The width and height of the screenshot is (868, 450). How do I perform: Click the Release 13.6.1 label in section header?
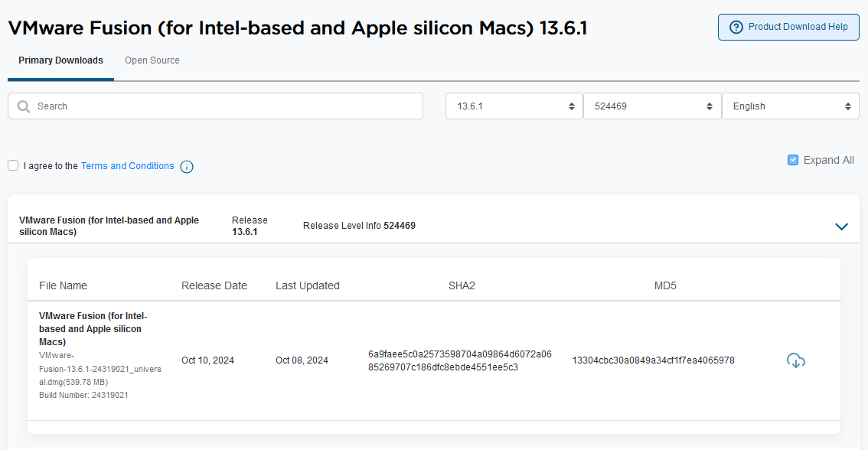tap(250, 226)
